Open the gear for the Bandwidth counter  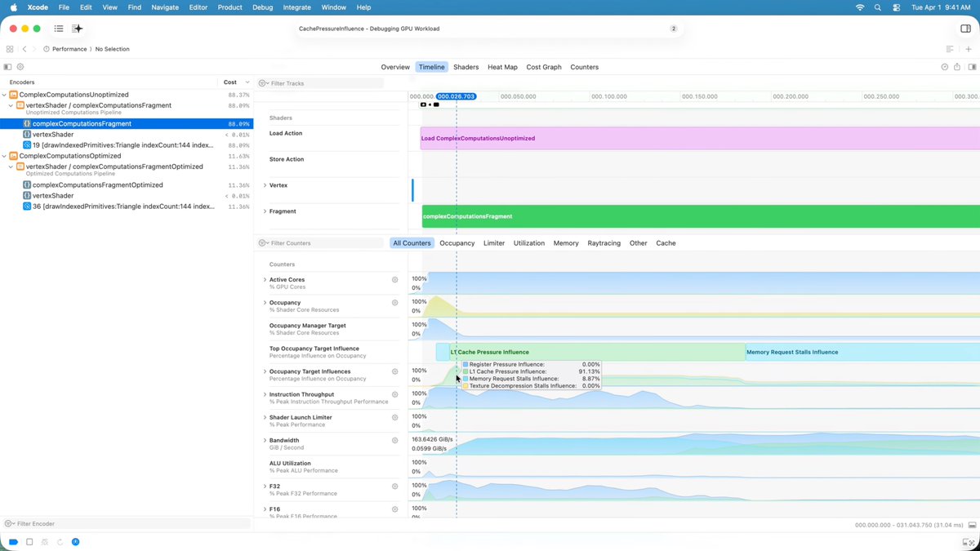pyautogui.click(x=394, y=440)
